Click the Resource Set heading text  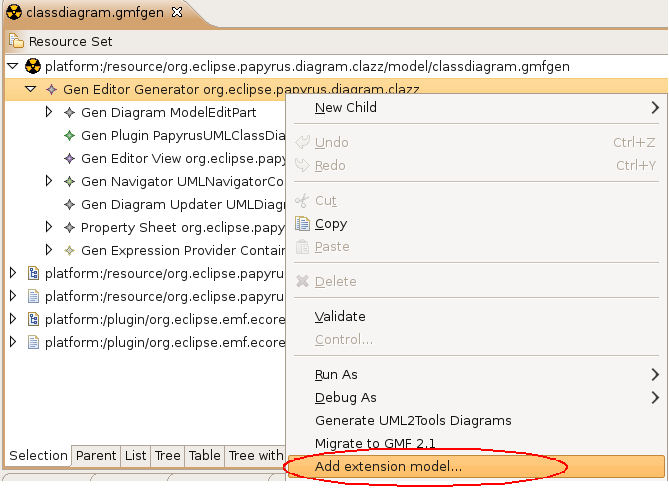point(70,41)
